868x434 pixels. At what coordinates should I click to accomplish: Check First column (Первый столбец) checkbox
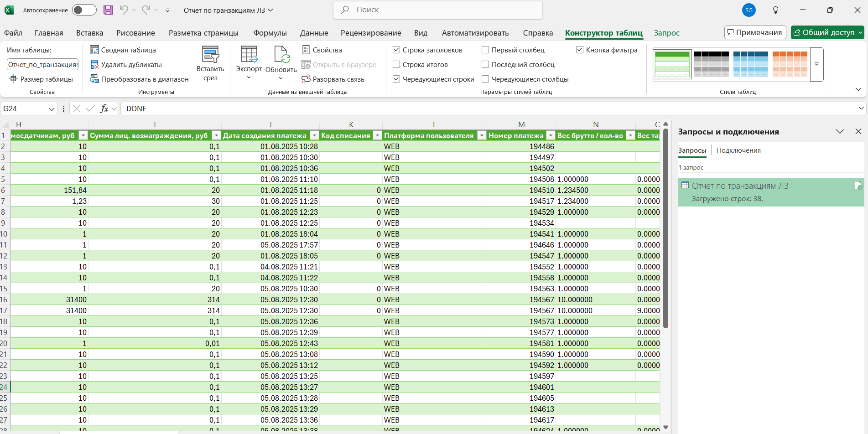click(x=485, y=50)
